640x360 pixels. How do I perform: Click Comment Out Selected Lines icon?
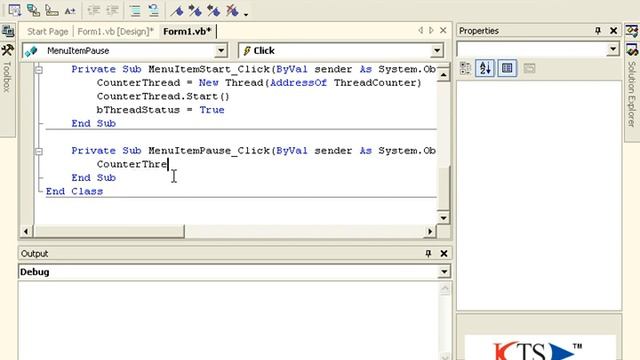[135, 10]
